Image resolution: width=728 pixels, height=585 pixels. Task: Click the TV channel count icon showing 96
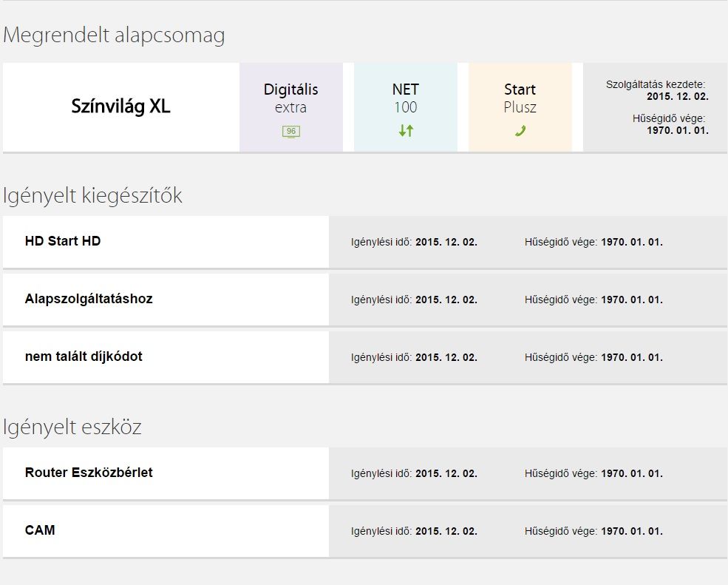(291, 132)
